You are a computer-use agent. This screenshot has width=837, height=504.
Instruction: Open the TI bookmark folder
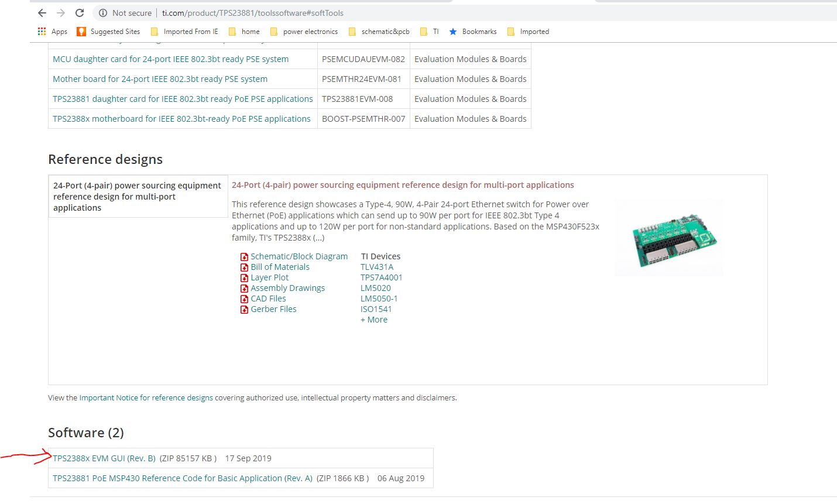(x=429, y=32)
